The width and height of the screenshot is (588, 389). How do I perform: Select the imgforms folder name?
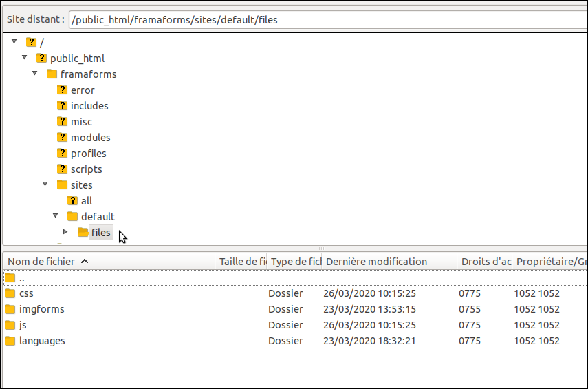(42, 309)
